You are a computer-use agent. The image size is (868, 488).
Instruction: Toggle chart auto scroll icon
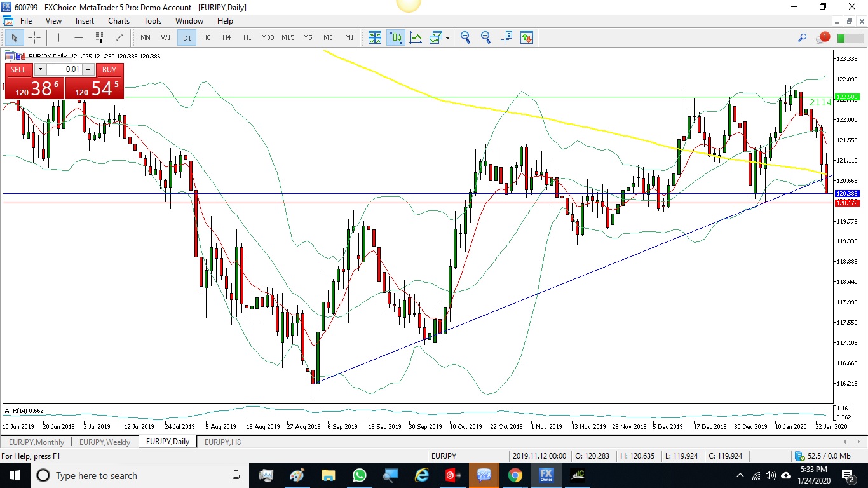coord(527,37)
